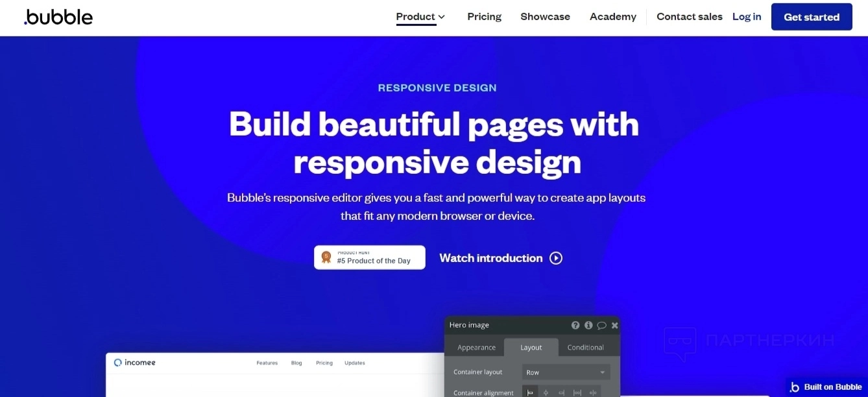
Task: Click Contact sales link
Action: pyautogui.click(x=689, y=17)
